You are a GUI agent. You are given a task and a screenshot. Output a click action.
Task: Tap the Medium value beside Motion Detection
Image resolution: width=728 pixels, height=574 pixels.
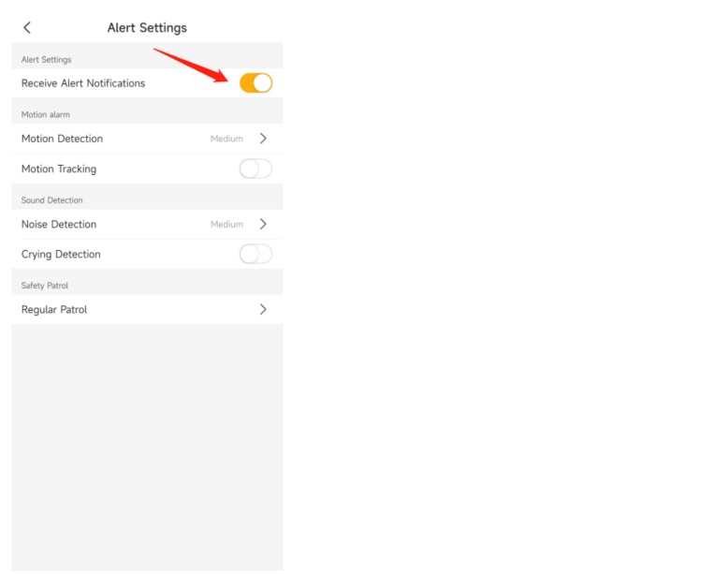point(226,139)
